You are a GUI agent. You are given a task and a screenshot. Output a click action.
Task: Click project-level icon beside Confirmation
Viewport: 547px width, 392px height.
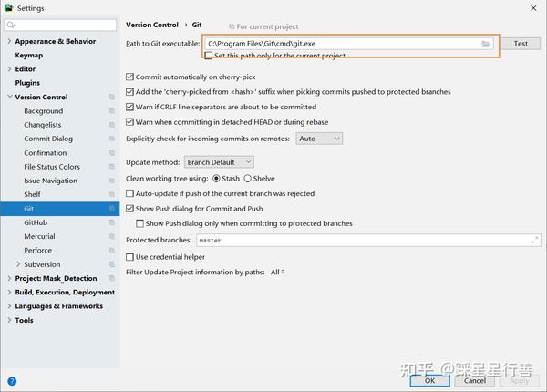(111, 152)
